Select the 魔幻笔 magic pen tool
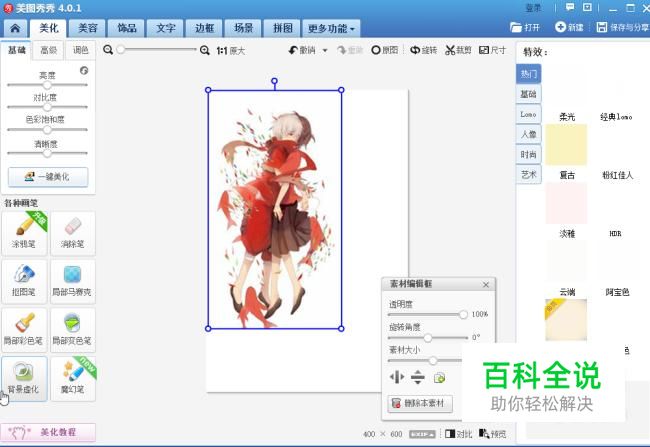Image resolution: width=650 pixels, height=447 pixels. pyautogui.click(x=73, y=379)
